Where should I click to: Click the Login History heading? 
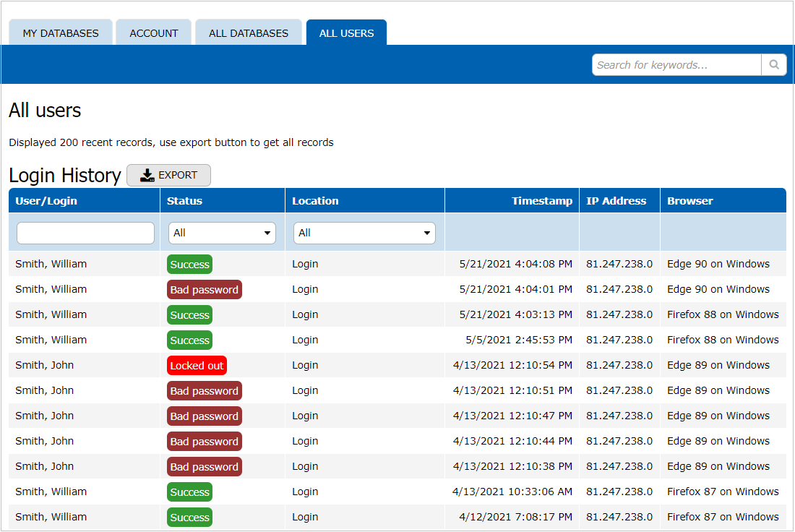point(65,176)
